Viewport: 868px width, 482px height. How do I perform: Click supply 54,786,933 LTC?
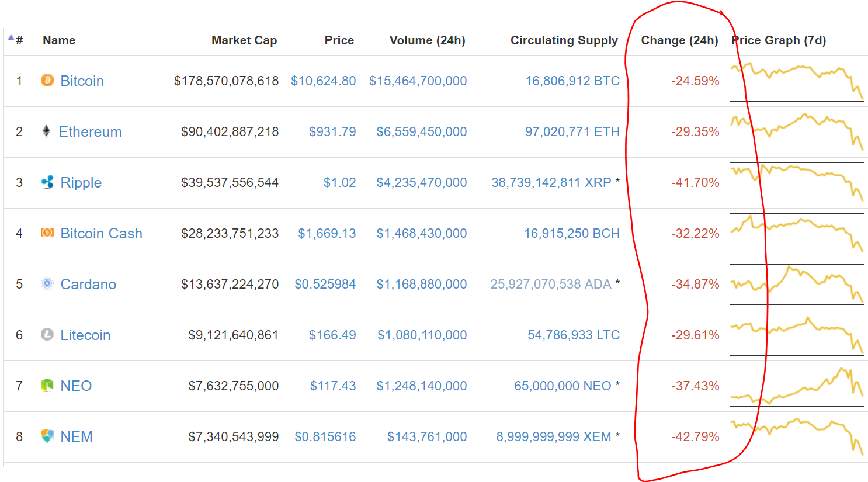574,335
